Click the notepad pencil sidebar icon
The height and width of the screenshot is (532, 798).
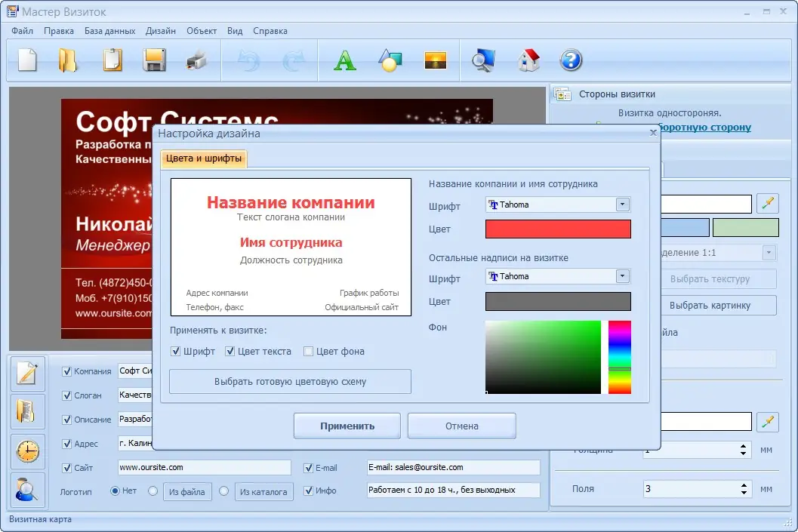(x=27, y=373)
